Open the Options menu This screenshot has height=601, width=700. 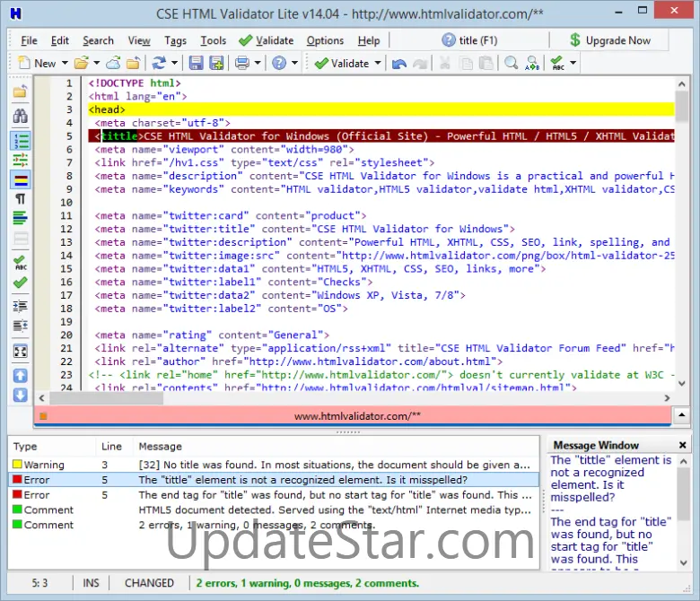(x=325, y=40)
